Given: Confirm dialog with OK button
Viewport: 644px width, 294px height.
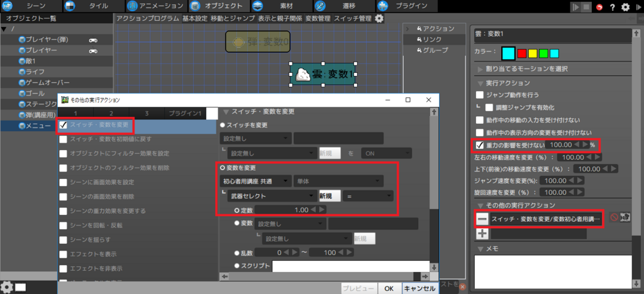Looking at the screenshot, I should click(389, 288).
